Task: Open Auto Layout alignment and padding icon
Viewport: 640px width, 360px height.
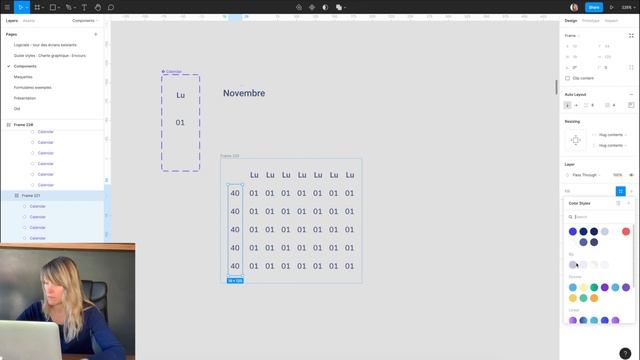Action: (x=631, y=105)
